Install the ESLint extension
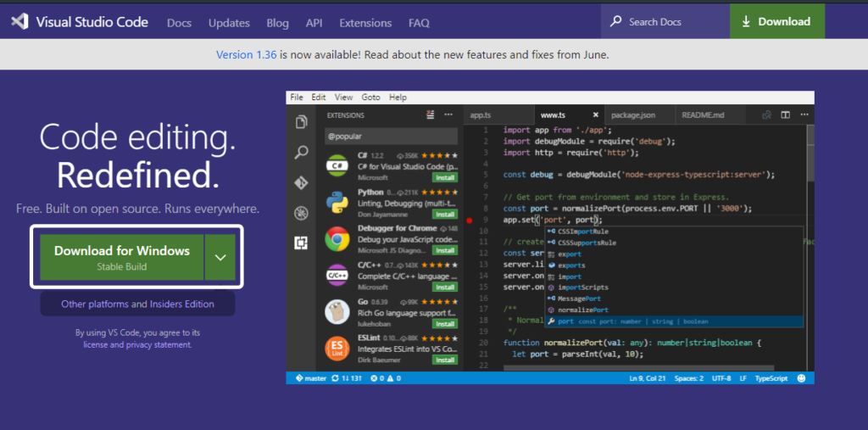Viewport: 868px width, 430px height. [x=444, y=360]
